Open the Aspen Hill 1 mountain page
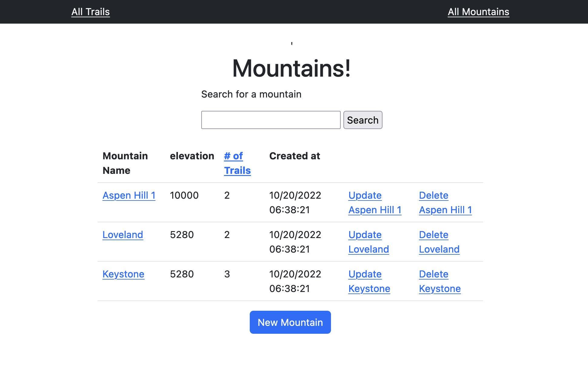The height and width of the screenshot is (381, 588). tap(129, 195)
